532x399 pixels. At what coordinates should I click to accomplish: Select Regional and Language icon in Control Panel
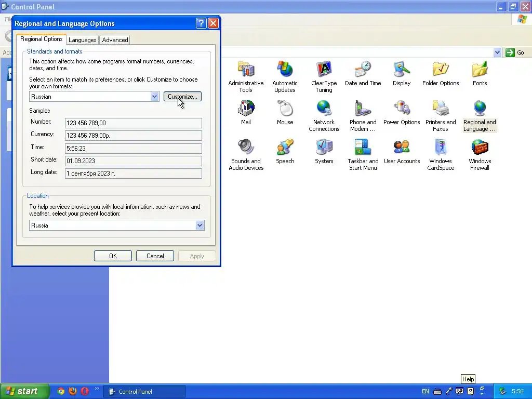(480, 116)
